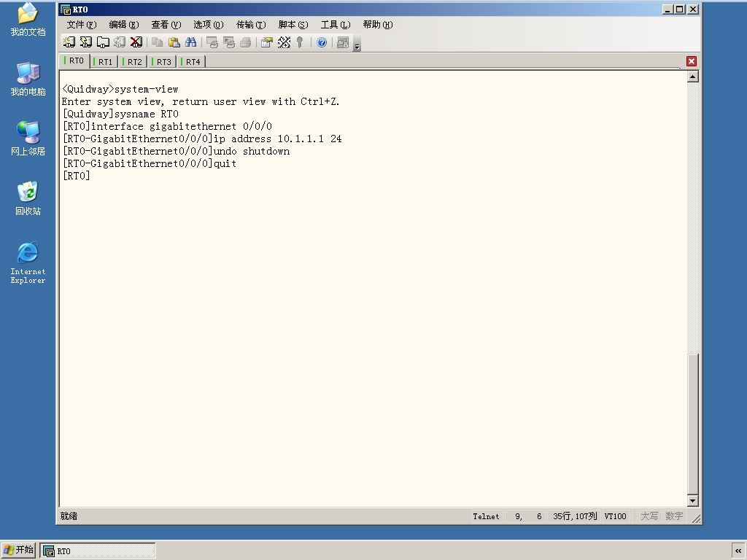Open the 编辑(E) menu

(124, 25)
